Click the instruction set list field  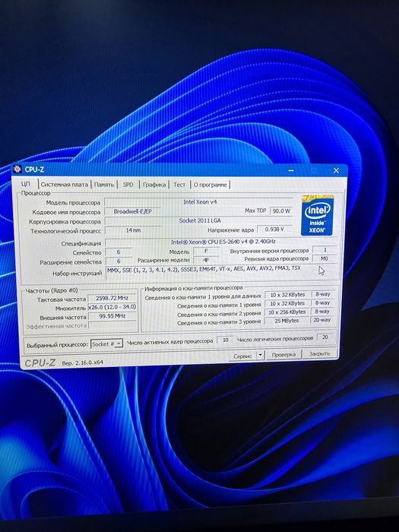tap(222, 273)
